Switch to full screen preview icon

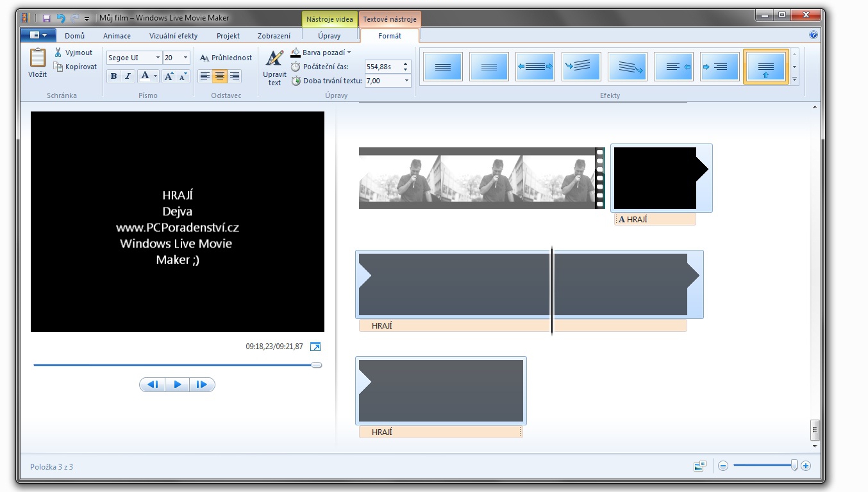pos(315,347)
